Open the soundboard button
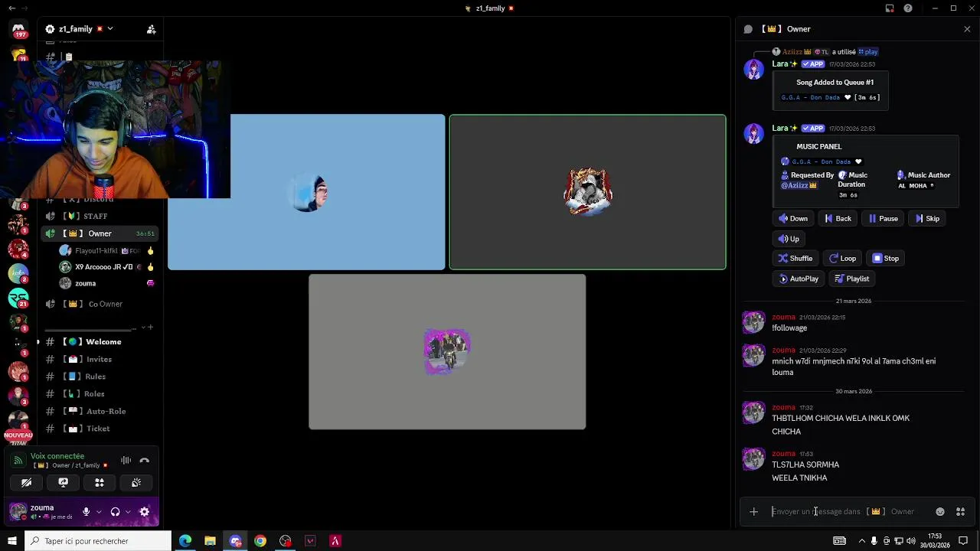Image resolution: width=980 pixels, height=551 pixels. [136, 483]
